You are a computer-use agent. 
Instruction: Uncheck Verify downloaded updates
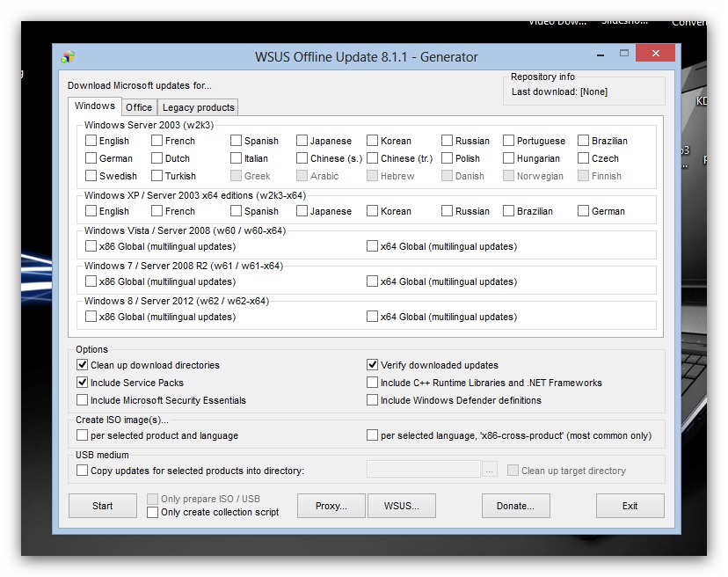coord(373,365)
